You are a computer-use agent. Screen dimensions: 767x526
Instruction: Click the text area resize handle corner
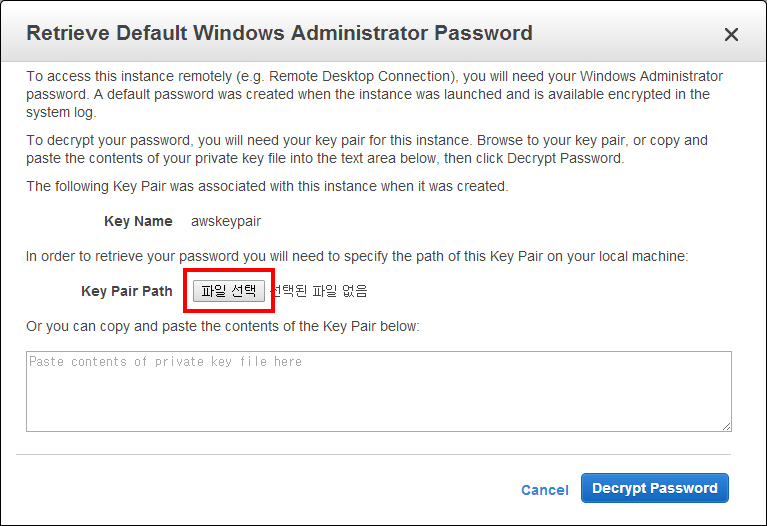tap(726, 426)
